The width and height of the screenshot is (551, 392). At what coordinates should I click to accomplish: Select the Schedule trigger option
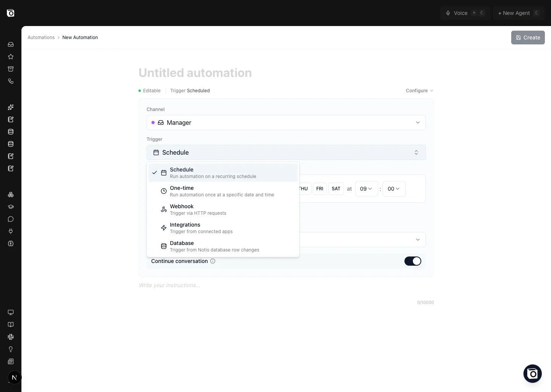[223, 173]
